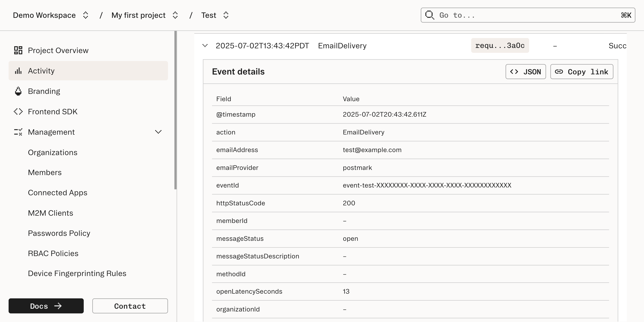Collapse the EmailDelivery event row chevron

205,46
